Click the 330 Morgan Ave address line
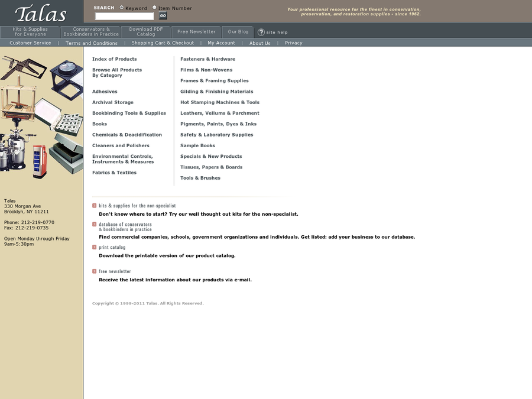 point(22,206)
